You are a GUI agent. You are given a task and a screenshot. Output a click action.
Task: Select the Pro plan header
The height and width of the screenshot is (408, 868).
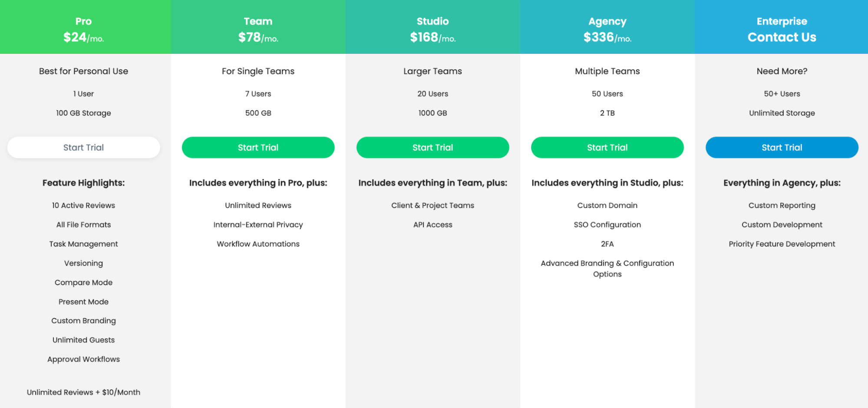[x=83, y=21]
